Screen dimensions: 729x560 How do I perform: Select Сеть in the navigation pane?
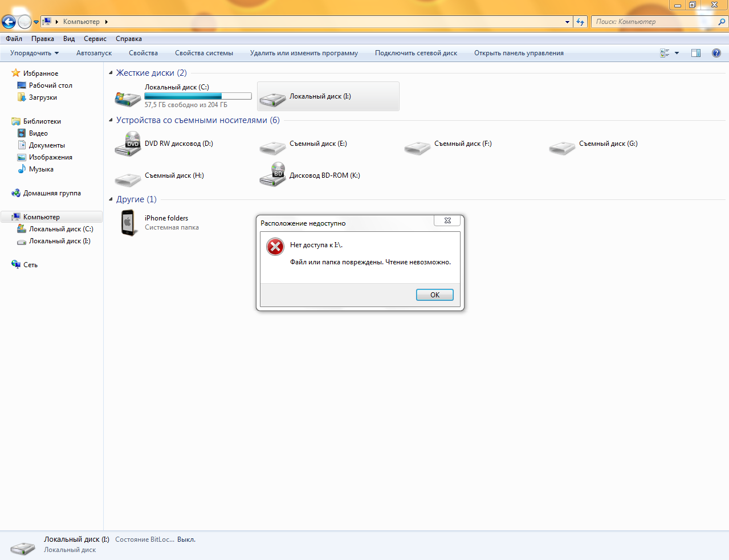[x=30, y=265]
